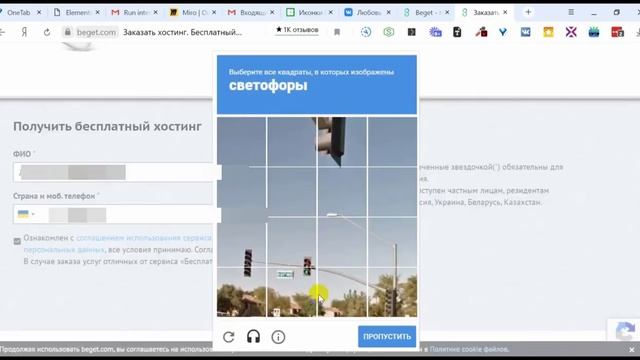The height and width of the screenshot is (360, 640).
Task: Click the purple X extension icon
Action: (x=571, y=32)
